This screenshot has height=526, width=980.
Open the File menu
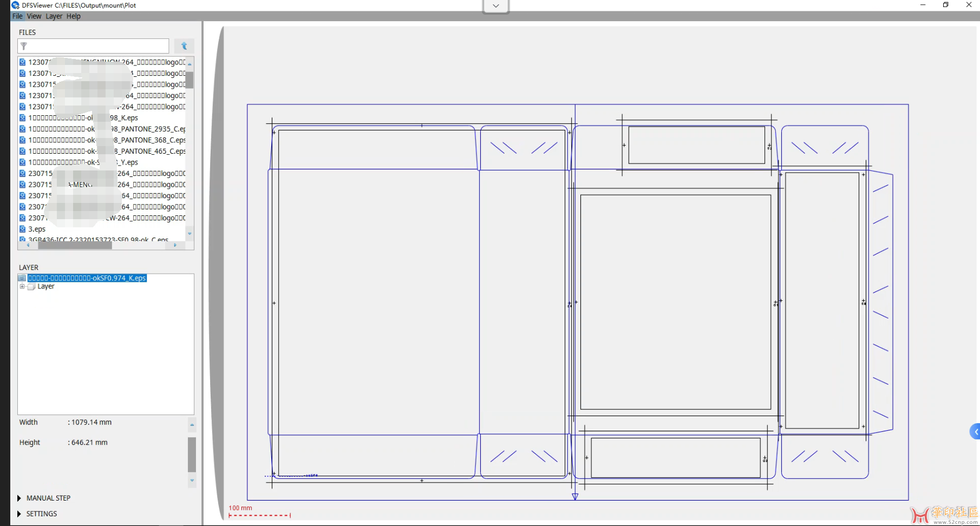tap(17, 16)
